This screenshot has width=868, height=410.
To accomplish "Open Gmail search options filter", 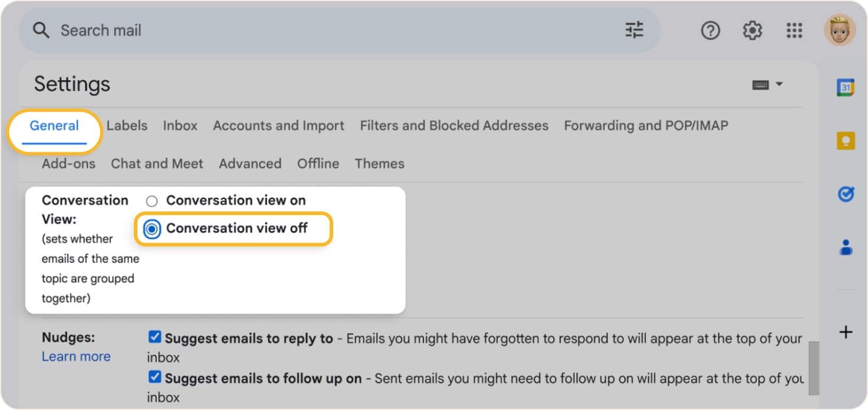I will [x=634, y=30].
